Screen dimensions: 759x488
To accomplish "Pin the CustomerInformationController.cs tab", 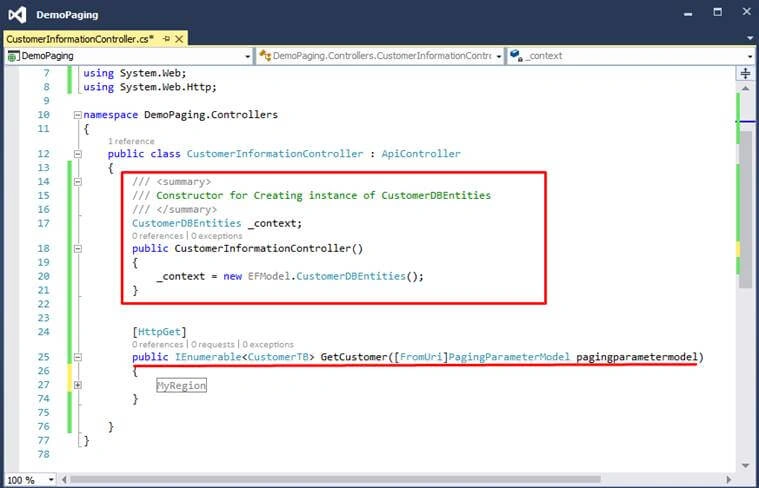I will (x=166, y=39).
